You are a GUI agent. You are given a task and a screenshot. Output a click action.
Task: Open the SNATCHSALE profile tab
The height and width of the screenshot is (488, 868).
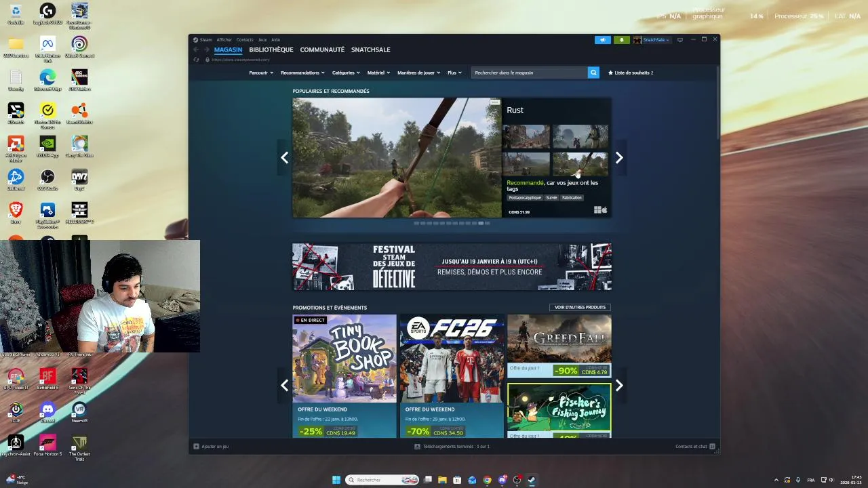(370, 49)
